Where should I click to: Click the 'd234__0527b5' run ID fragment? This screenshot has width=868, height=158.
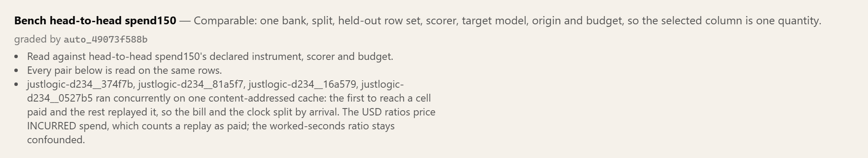[59, 98]
